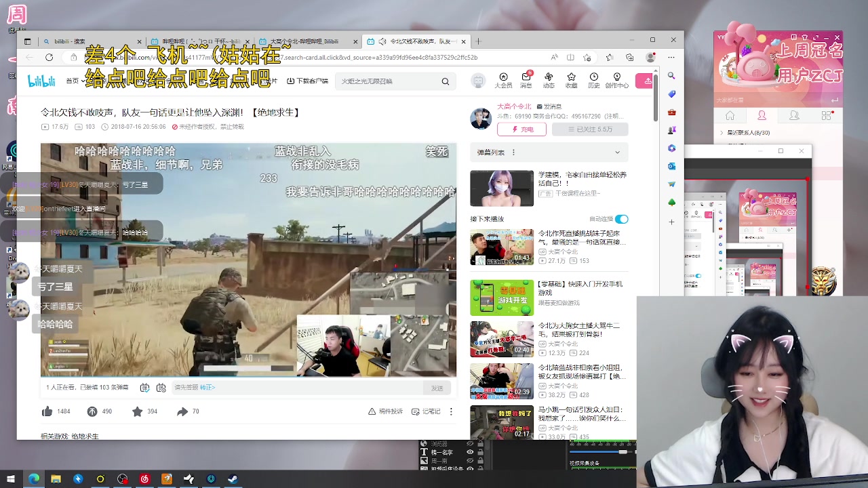
Task: Open Edge profile avatar icon
Action: (651, 58)
